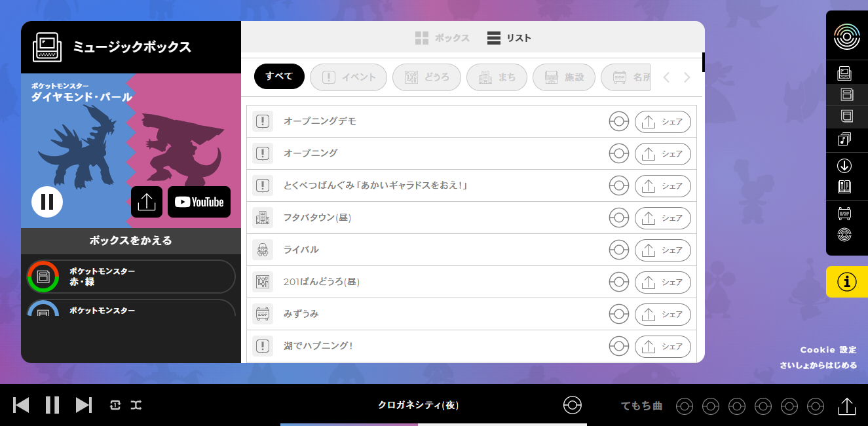Screen dimensions: 868x426
Task: Click the download arrow icon in sidebar
Action: 844,166
